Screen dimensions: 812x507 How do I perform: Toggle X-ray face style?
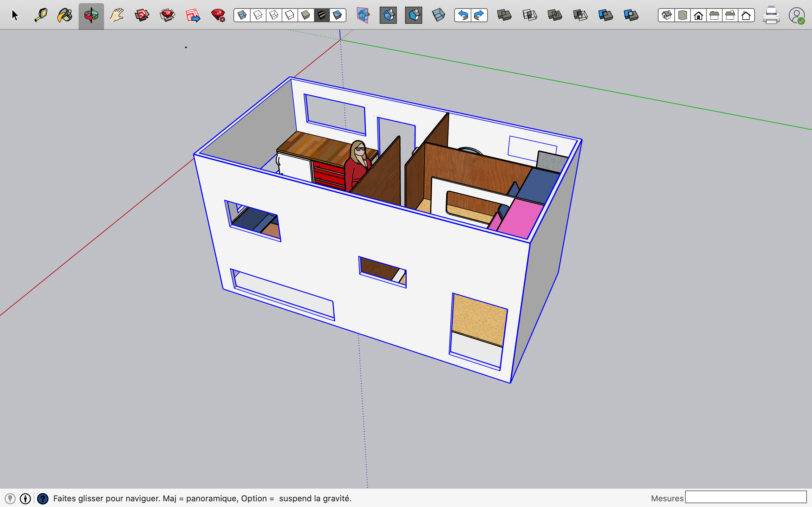pos(242,16)
